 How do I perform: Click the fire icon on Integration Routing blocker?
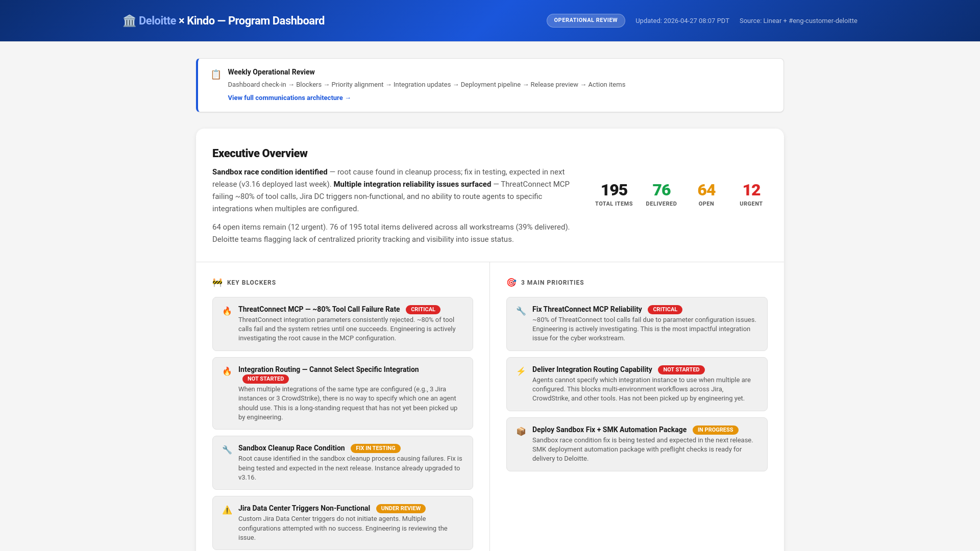[x=227, y=371]
